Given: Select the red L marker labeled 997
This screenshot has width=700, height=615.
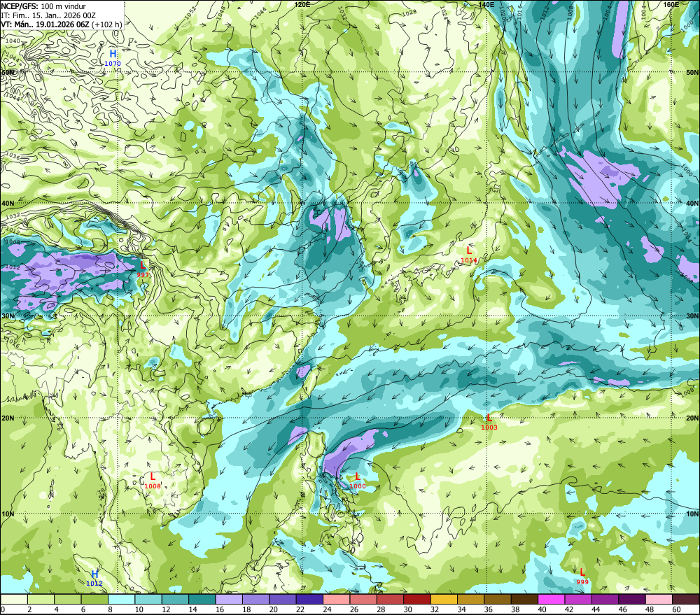Looking at the screenshot, I should click(x=143, y=269).
